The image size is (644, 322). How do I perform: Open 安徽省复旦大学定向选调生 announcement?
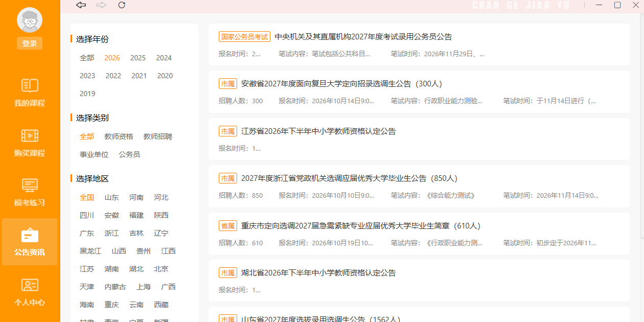(419, 92)
